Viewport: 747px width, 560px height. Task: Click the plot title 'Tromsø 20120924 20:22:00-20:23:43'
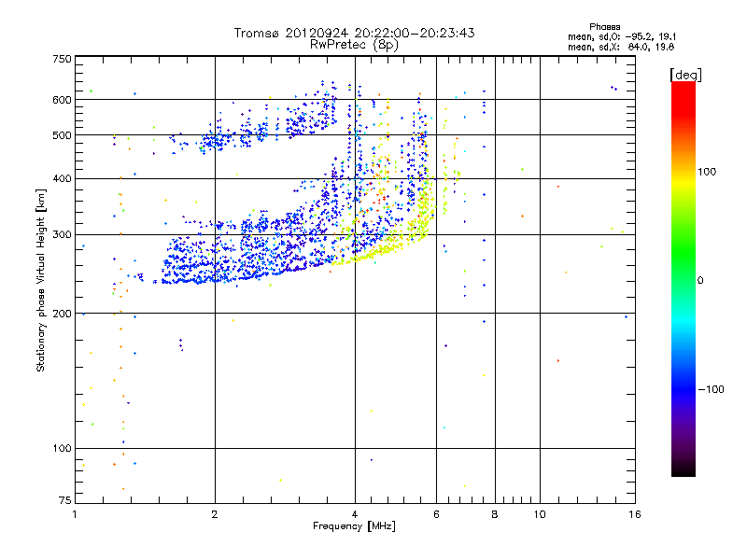pos(354,33)
